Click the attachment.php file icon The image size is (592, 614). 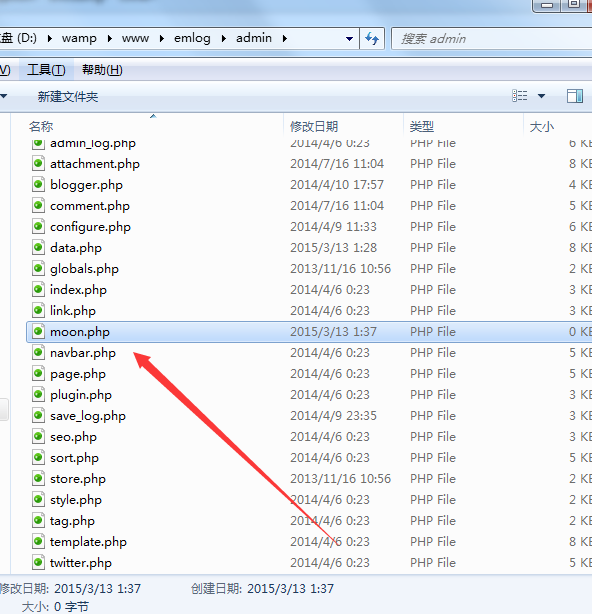[x=38, y=163]
